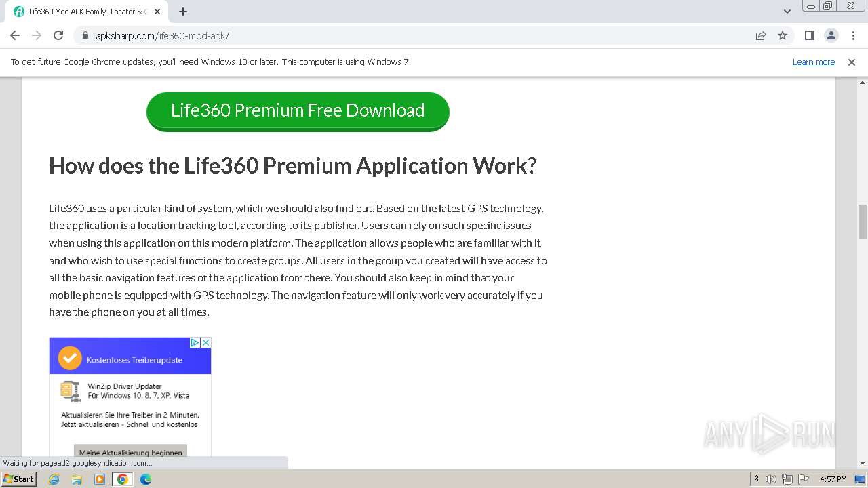Close the WinZip ad with X icon
868x488 pixels.
(x=205, y=343)
